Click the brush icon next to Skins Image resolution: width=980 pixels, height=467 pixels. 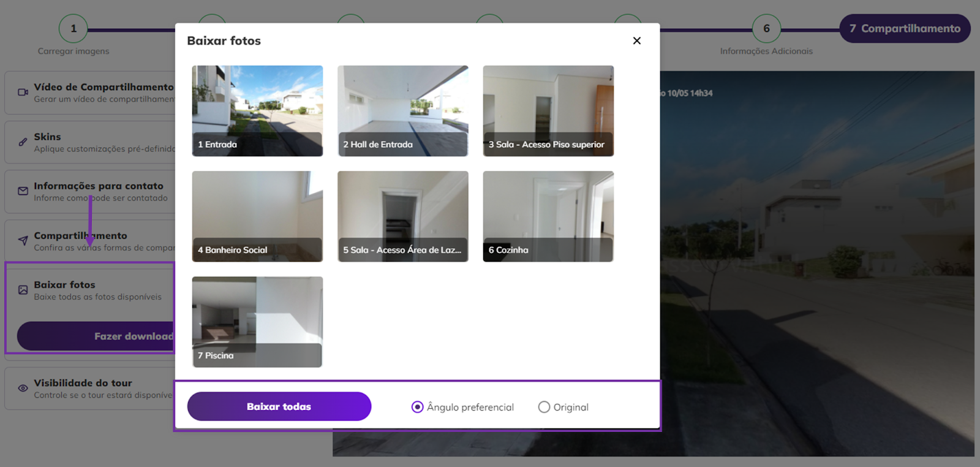(x=23, y=142)
